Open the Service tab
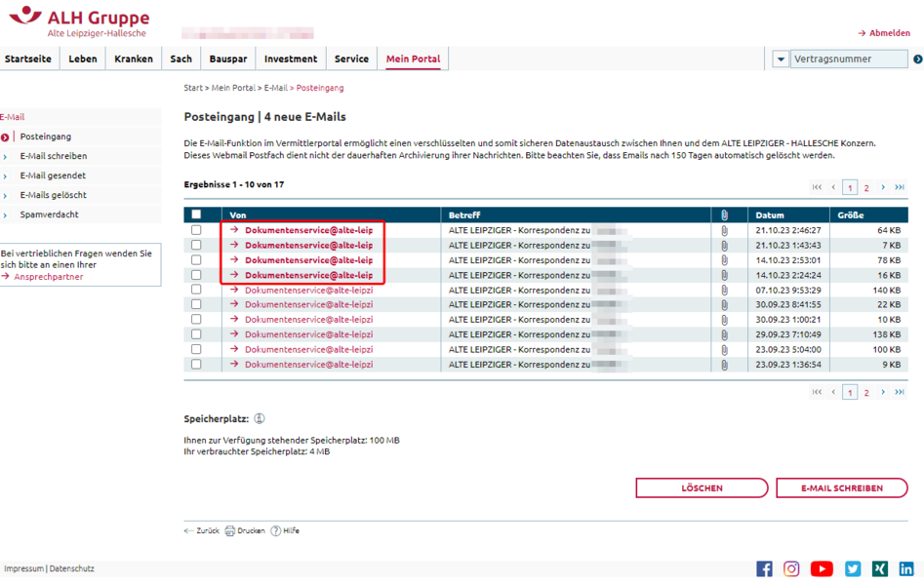 click(x=352, y=58)
